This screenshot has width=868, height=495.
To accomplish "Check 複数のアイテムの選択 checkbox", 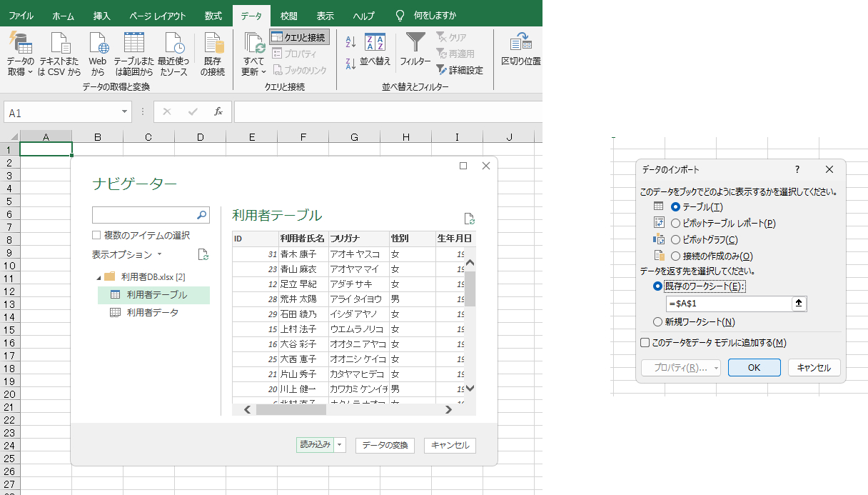I will click(96, 235).
